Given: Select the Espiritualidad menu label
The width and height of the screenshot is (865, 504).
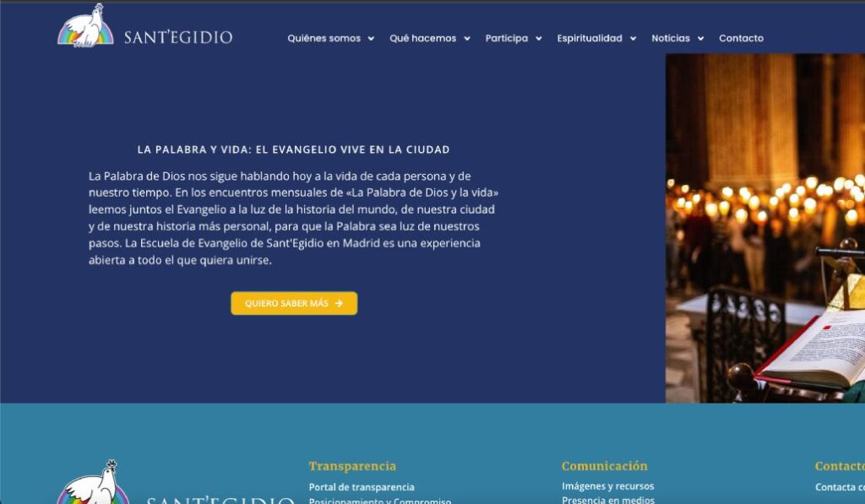Looking at the screenshot, I should tap(589, 38).
